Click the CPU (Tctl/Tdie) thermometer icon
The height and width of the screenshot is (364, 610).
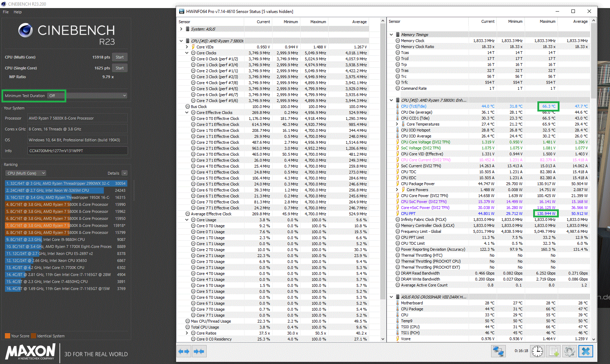(x=397, y=106)
